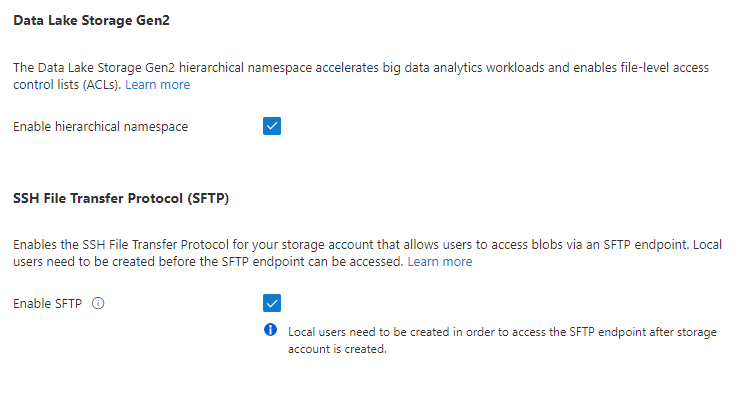This screenshot has width=747, height=398.
Task: Click the words access blobs via an SFTP endpoint
Action: coord(590,245)
